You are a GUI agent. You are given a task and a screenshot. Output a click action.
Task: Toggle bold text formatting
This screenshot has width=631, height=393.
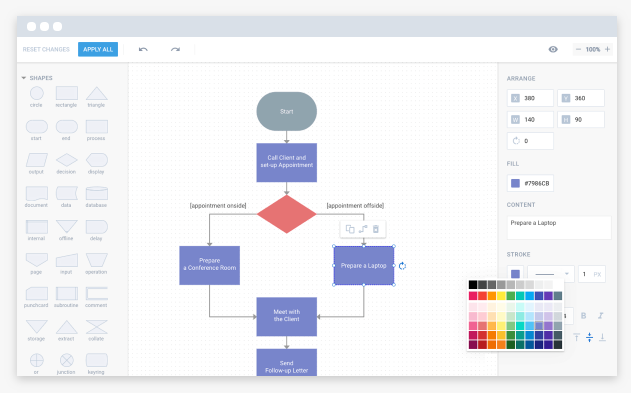click(584, 316)
